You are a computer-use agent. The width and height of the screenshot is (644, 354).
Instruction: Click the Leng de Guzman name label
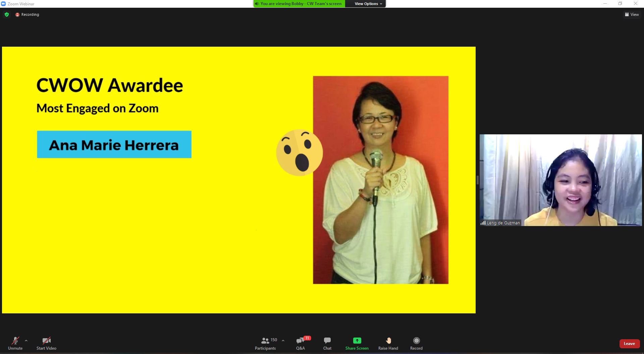point(500,223)
